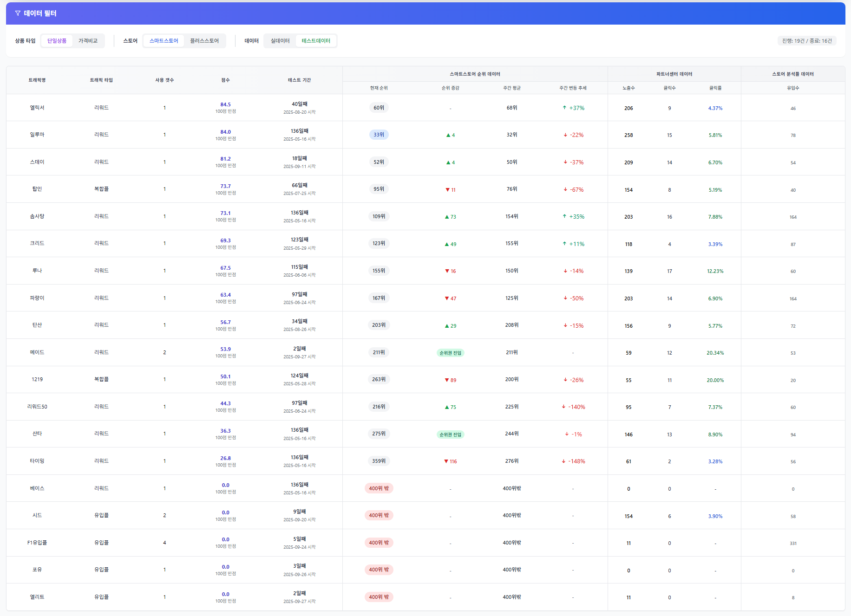851x616 pixels.
Task: Click the red triangle beside rank change 89
Action: [x=447, y=380]
